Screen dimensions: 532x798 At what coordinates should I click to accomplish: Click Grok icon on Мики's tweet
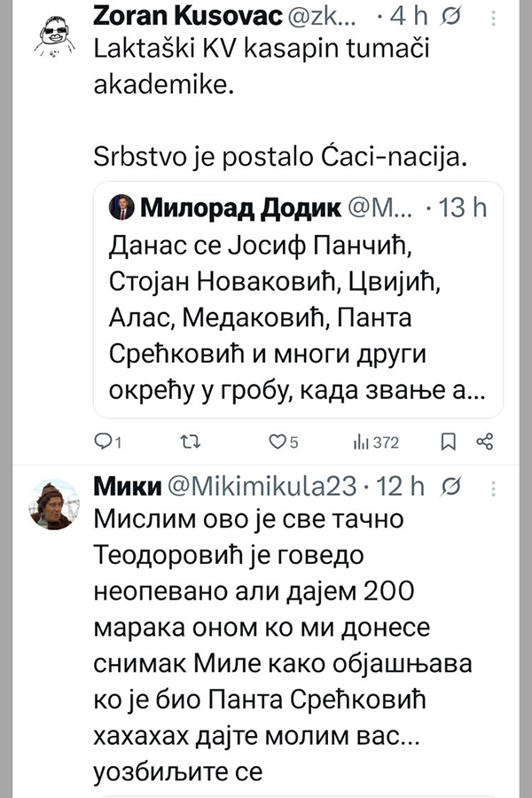(x=450, y=486)
